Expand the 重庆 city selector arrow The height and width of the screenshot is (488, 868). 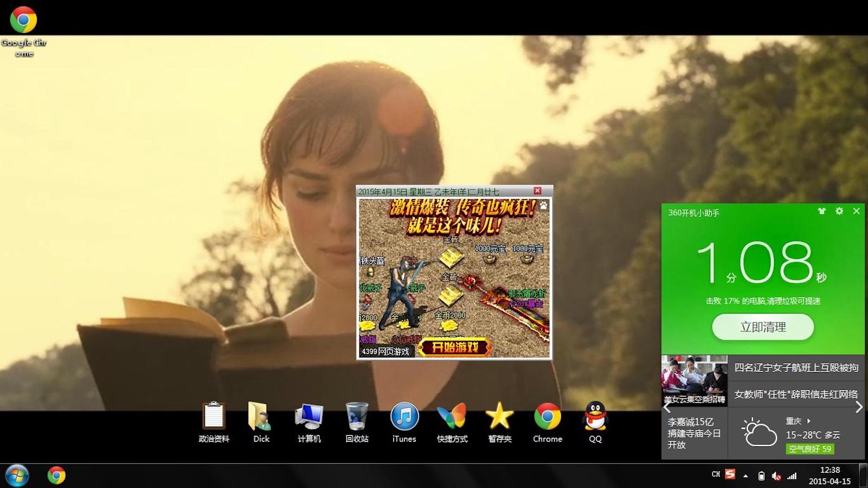coord(809,421)
